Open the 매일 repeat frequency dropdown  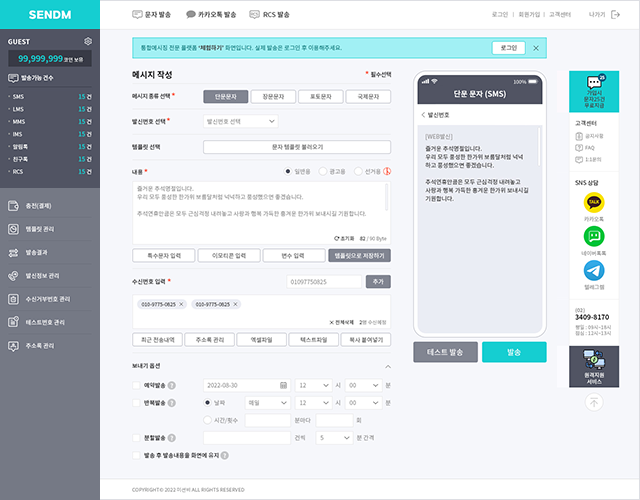coord(268,403)
